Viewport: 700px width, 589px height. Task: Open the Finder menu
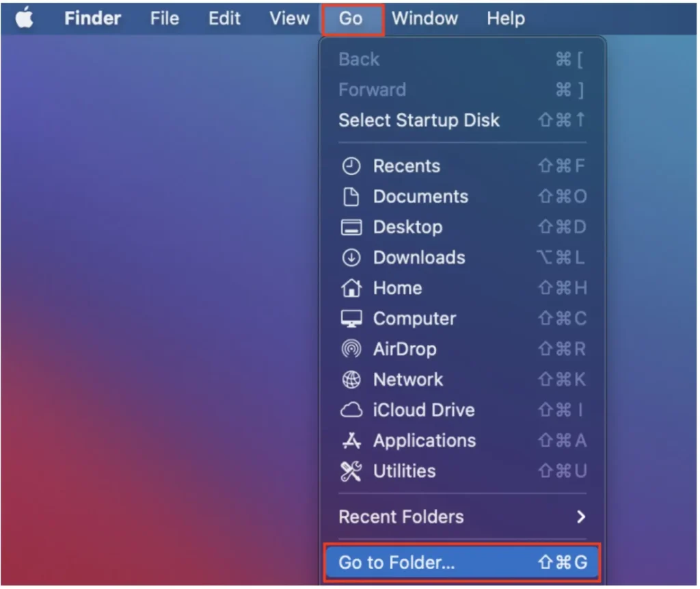[92, 18]
